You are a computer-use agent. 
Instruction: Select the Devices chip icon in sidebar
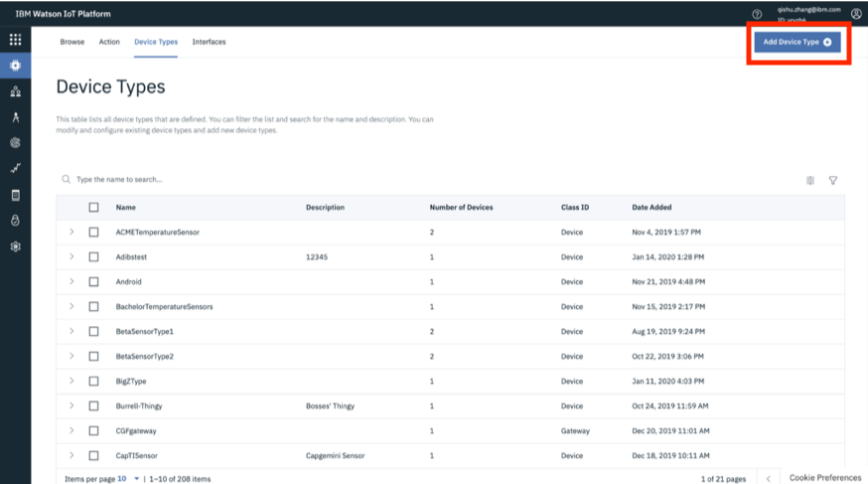click(x=16, y=66)
